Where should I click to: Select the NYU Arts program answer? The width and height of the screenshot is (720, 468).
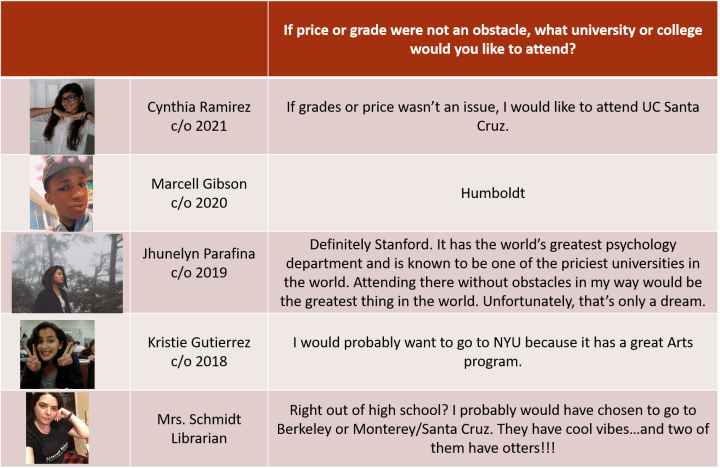[492, 352]
